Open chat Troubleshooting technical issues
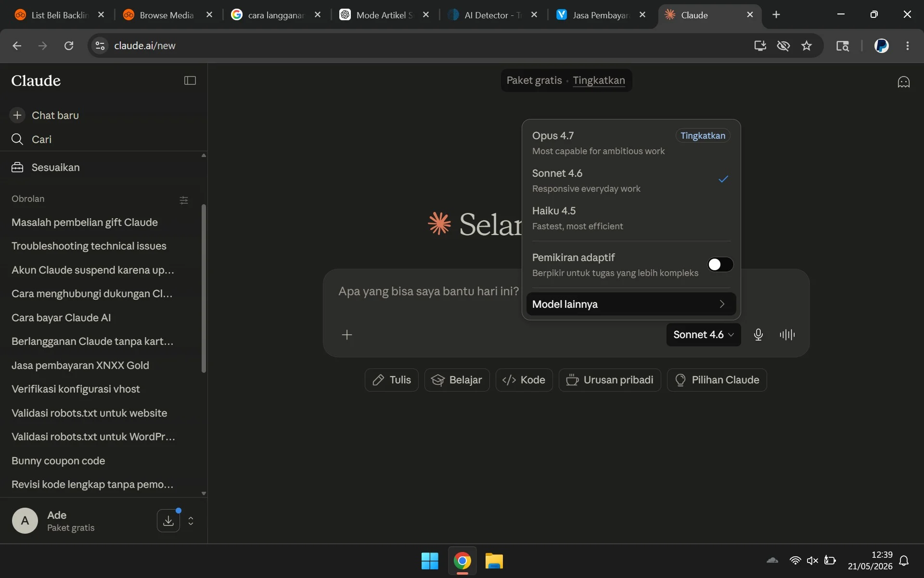Viewport: 924px width, 578px height. click(x=89, y=246)
